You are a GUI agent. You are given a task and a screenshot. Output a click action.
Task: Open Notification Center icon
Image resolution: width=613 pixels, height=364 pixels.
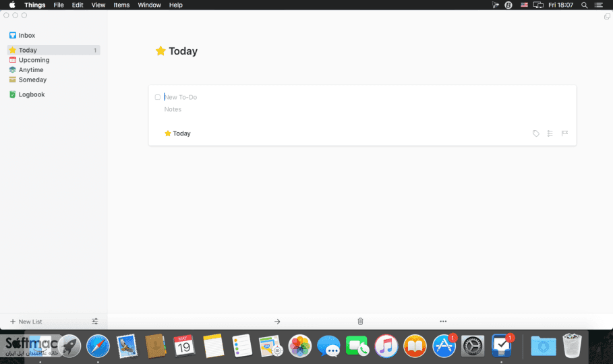coord(599,5)
